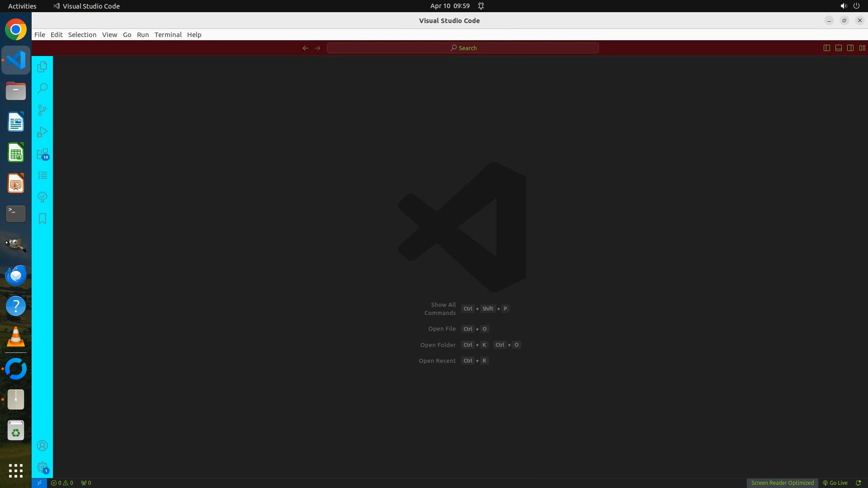Open Extensions view with 10 badge
The height and width of the screenshot is (488, 868).
[42, 154]
